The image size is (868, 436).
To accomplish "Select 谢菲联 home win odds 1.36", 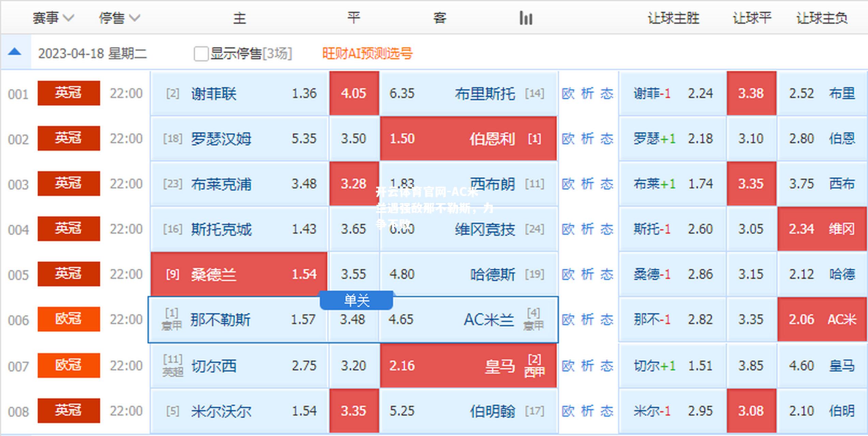I will 239,93.
